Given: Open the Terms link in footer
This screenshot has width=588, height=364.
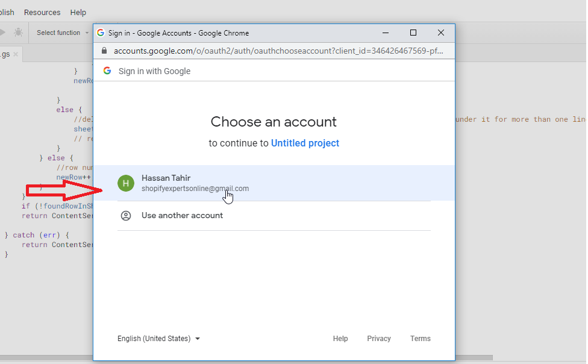Looking at the screenshot, I should (421, 339).
